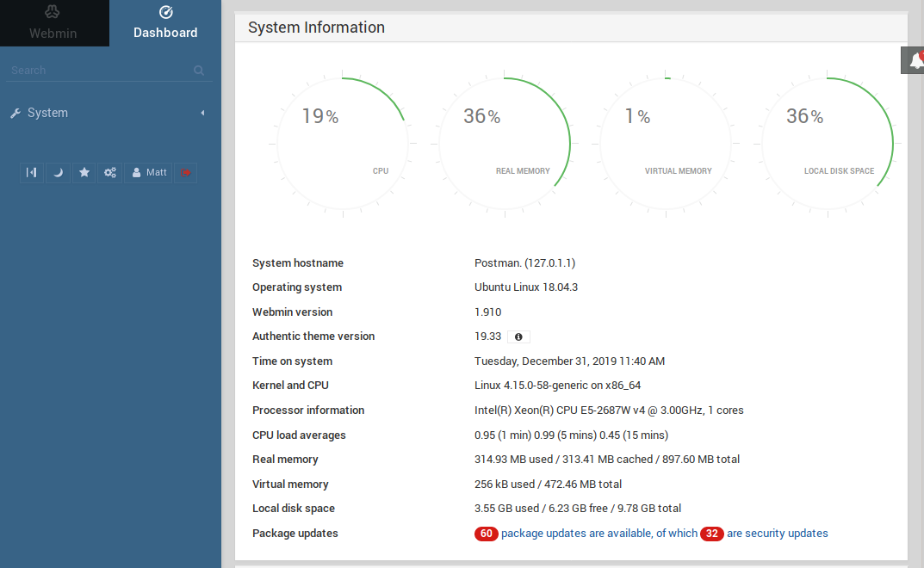The height and width of the screenshot is (568, 924).
Task: Click the CPU usage gauge
Action: (x=342, y=143)
